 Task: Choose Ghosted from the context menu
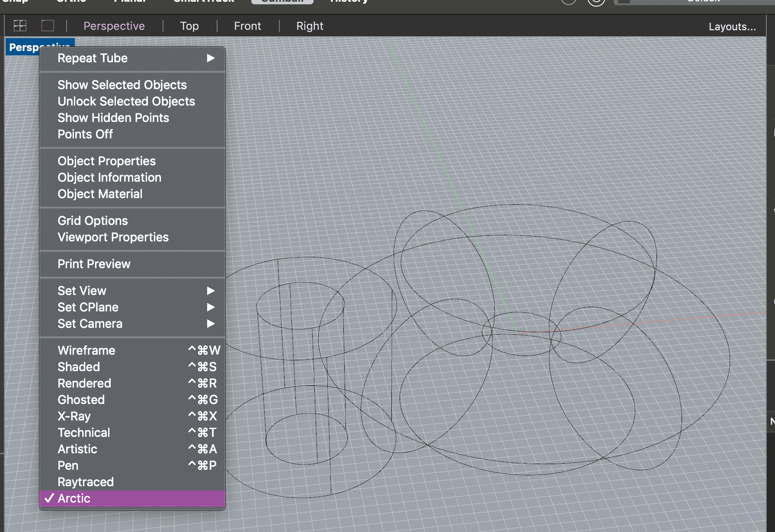tap(81, 400)
